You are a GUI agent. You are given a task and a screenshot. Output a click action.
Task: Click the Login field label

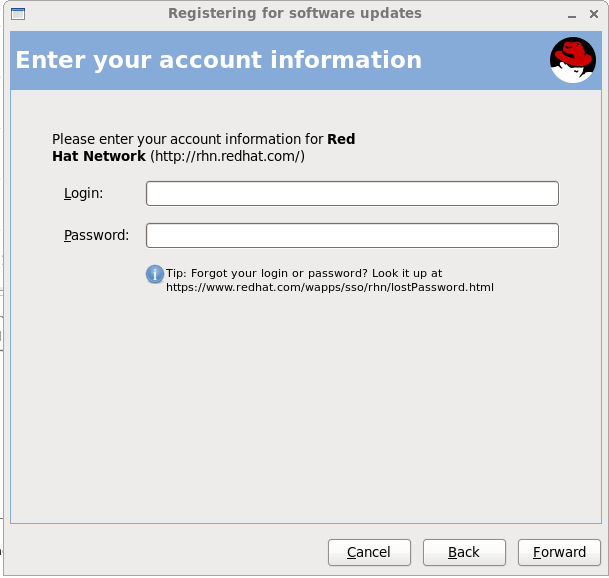(83, 193)
